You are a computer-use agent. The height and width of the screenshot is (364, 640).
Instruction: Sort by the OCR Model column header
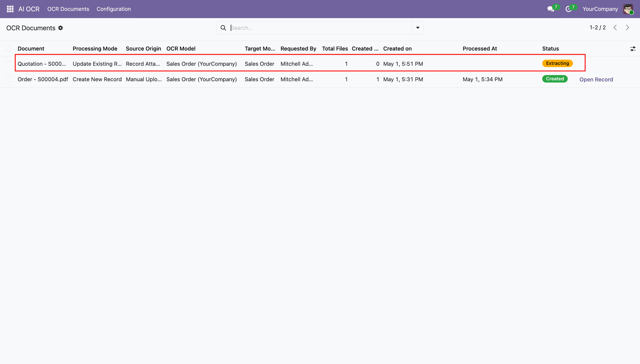point(181,49)
